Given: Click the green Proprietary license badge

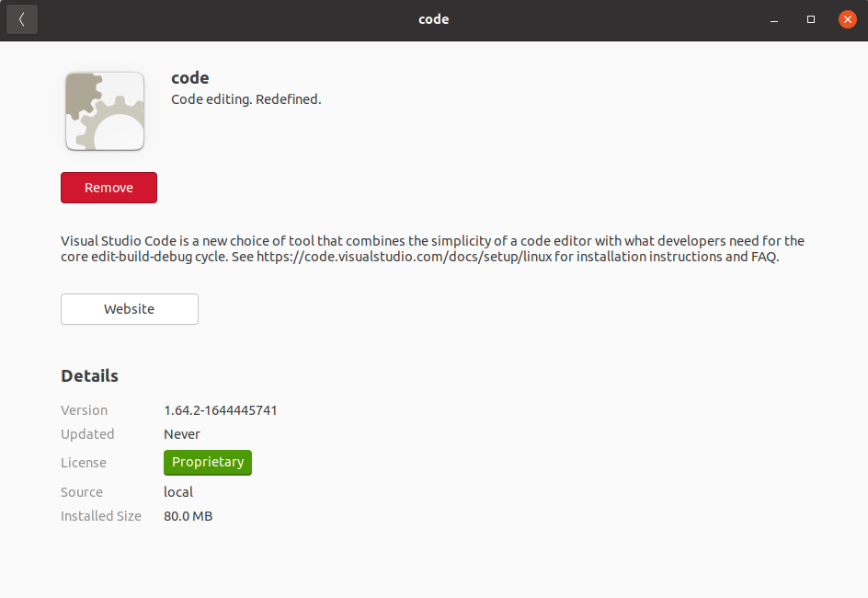Looking at the screenshot, I should click(208, 463).
